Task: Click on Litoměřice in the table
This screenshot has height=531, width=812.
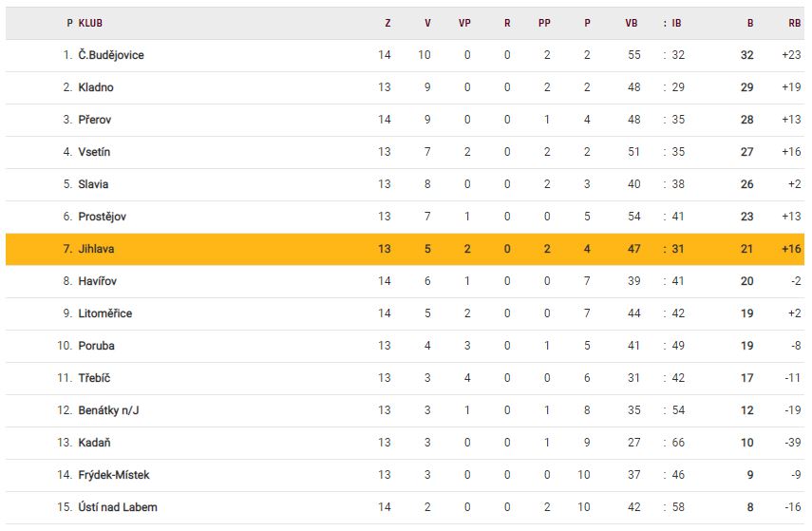Action: click(x=105, y=313)
